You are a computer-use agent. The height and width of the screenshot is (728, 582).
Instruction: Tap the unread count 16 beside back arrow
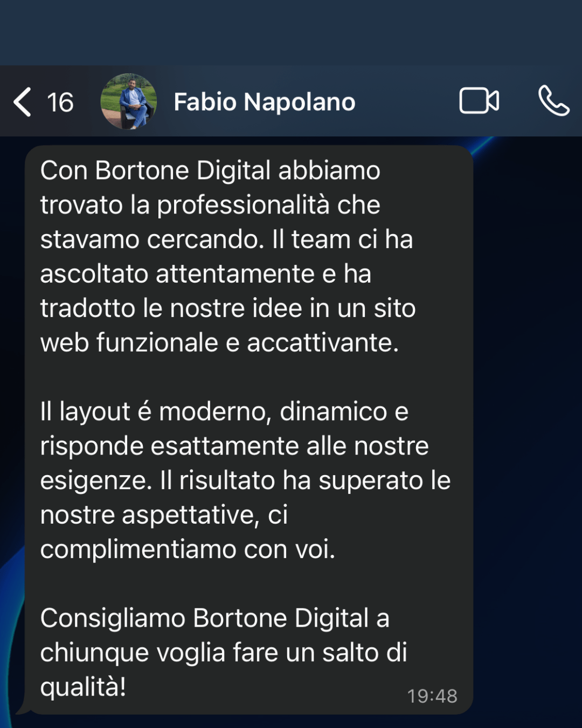click(x=60, y=102)
